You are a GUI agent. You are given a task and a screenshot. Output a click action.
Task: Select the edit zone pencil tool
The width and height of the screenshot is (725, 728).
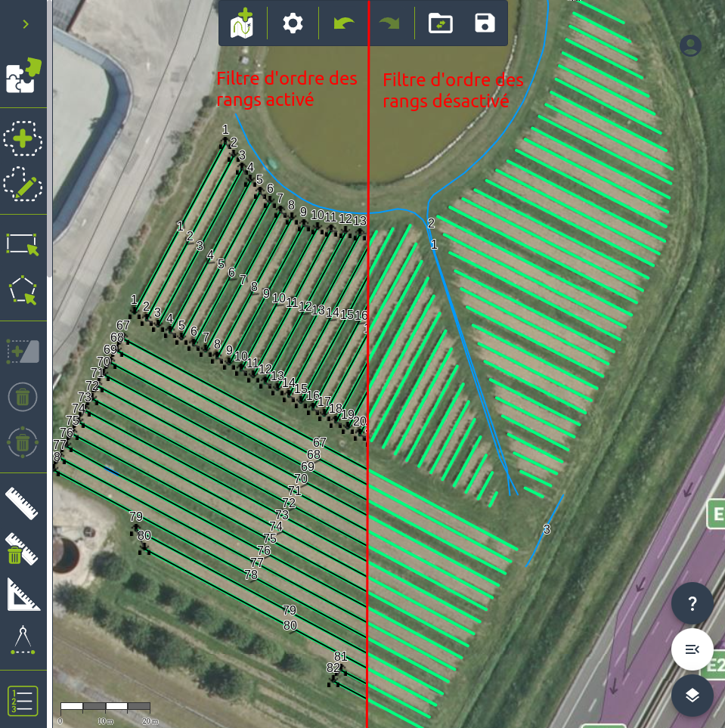(x=23, y=184)
